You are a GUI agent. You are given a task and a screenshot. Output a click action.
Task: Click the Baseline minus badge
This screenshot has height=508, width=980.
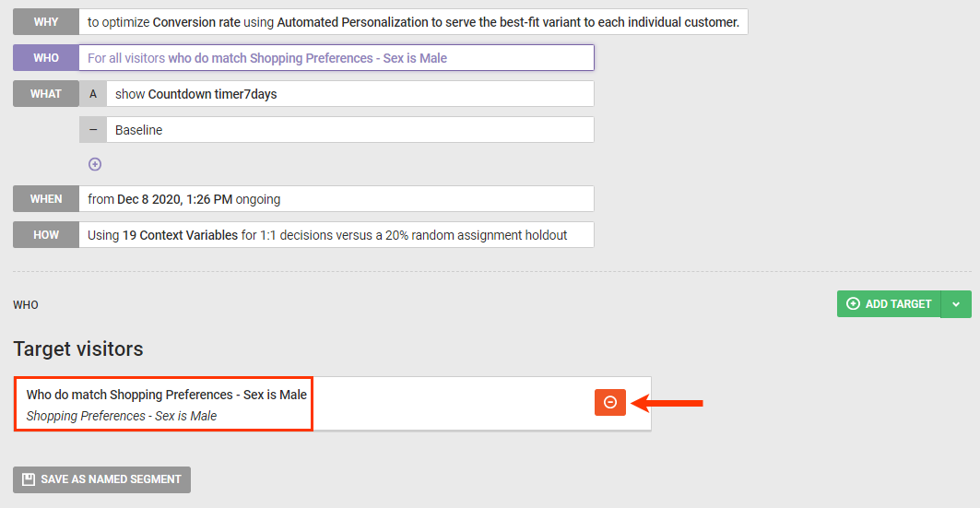[92, 130]
